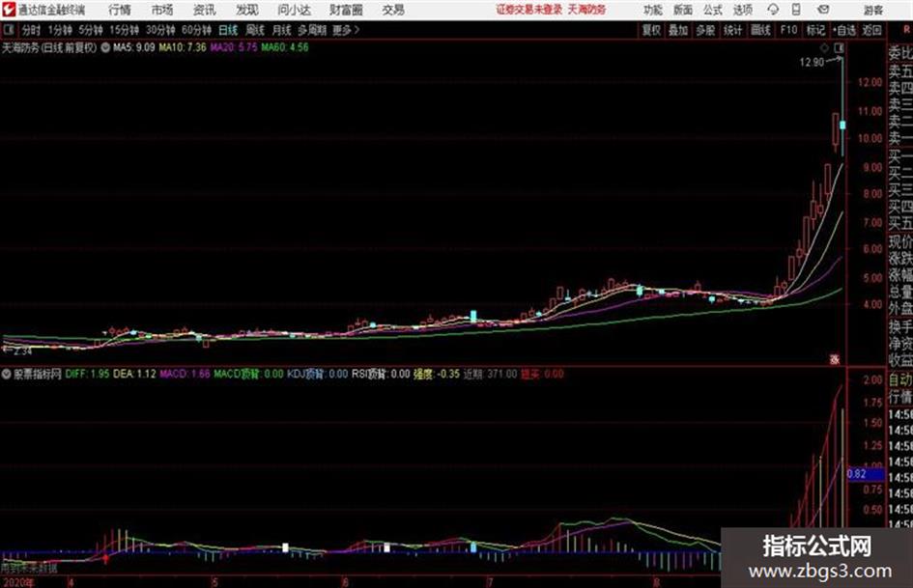Open the 财富圈 menu
This screenshot has height=588, width=913.
[346, 10]
